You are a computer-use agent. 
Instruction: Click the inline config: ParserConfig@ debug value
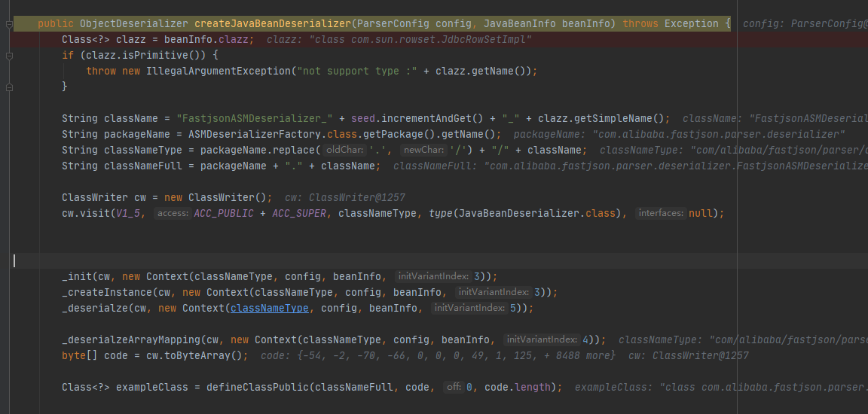pyautogui.click(x=805, y=24)
